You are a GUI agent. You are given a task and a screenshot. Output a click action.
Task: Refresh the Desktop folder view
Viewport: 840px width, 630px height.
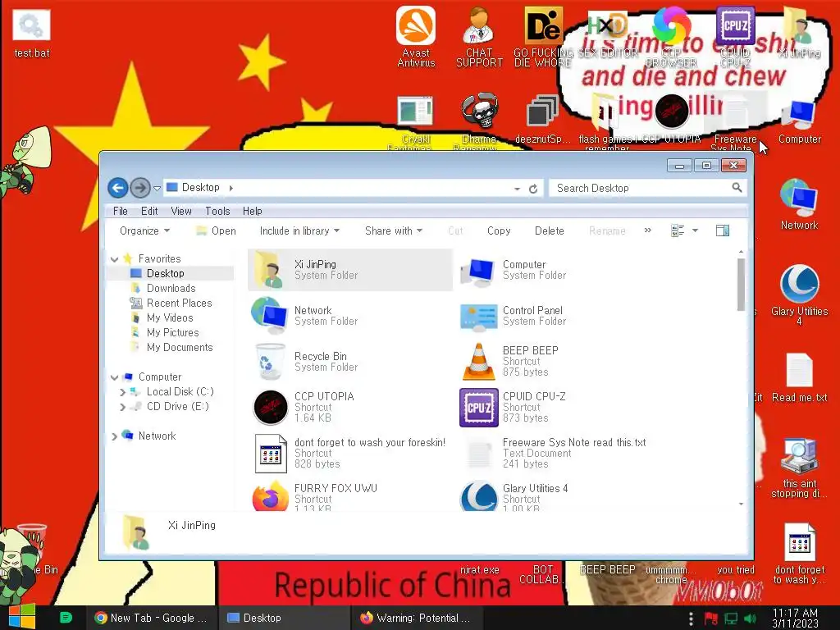tap(533, 189)
